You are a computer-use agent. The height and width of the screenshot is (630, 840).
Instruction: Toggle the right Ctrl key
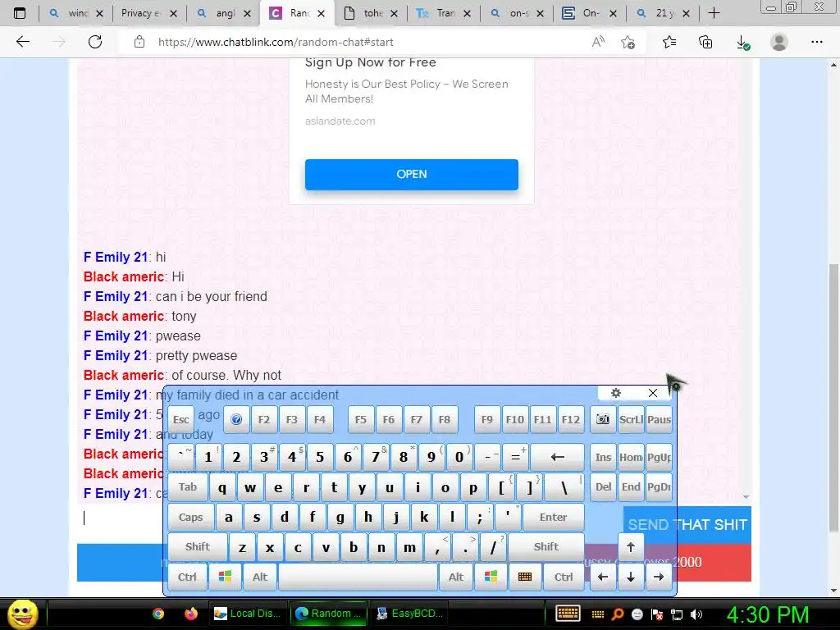point(563,577)
